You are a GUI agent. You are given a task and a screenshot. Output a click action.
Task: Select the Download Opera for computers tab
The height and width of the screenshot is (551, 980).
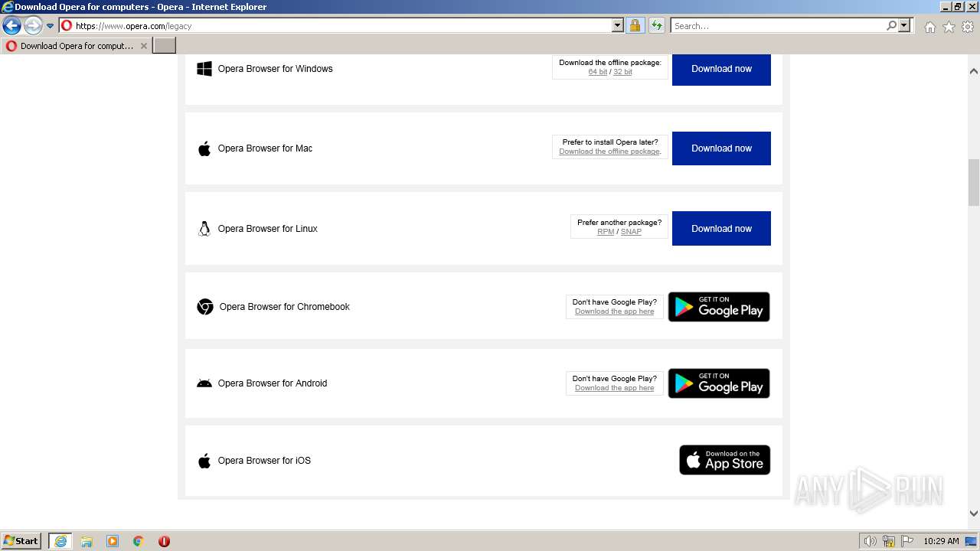coord(77,46)
